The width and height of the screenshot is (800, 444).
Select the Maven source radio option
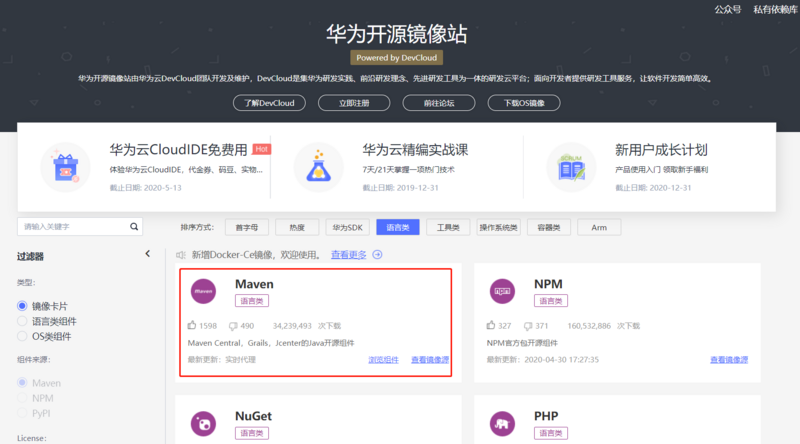pyautogui.click(x=22, y=382)
